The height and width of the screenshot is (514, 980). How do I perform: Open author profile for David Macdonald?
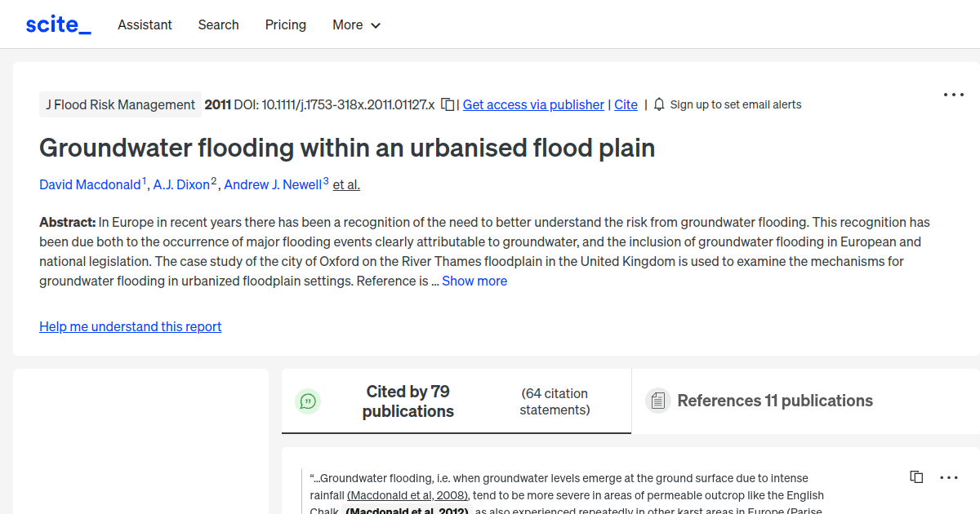90,184
